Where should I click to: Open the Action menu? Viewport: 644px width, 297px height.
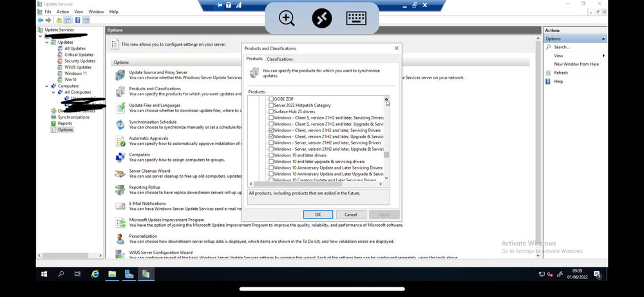click(63, 12)
